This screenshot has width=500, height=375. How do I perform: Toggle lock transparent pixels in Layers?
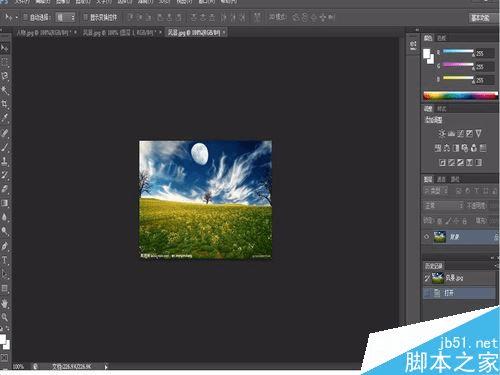440,221
